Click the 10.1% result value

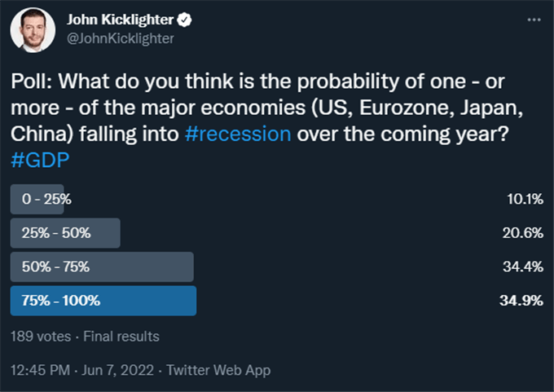click(525, 199)
